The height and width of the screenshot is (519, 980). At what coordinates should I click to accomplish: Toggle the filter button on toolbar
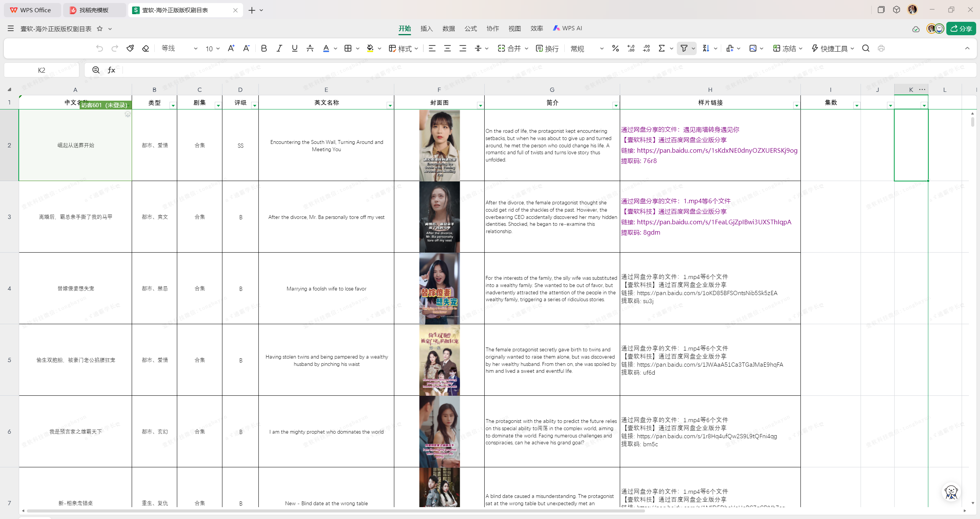coord(684,48)
